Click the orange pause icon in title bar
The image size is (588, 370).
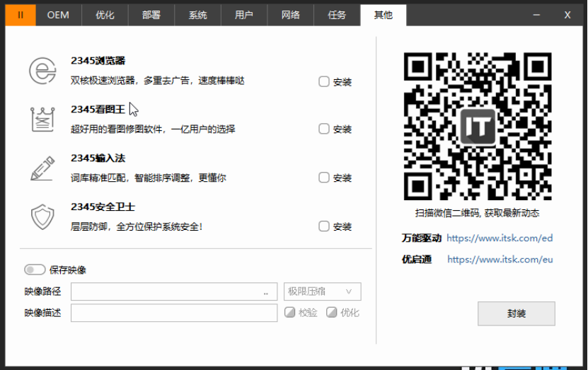[21, 15]
